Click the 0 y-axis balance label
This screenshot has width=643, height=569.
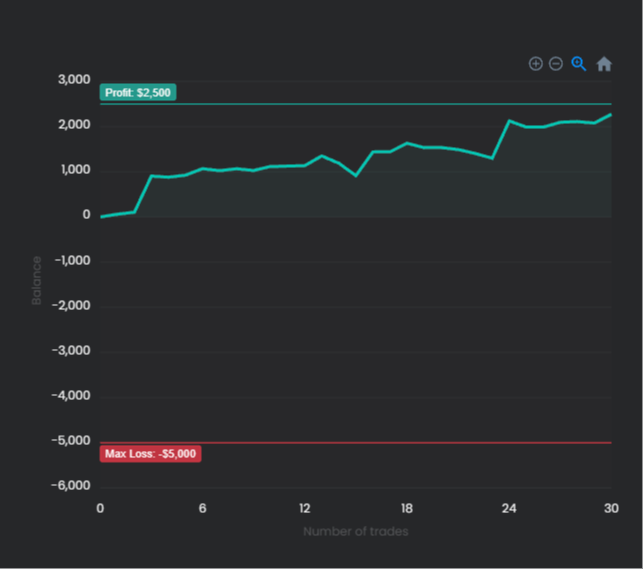[86, 215]
